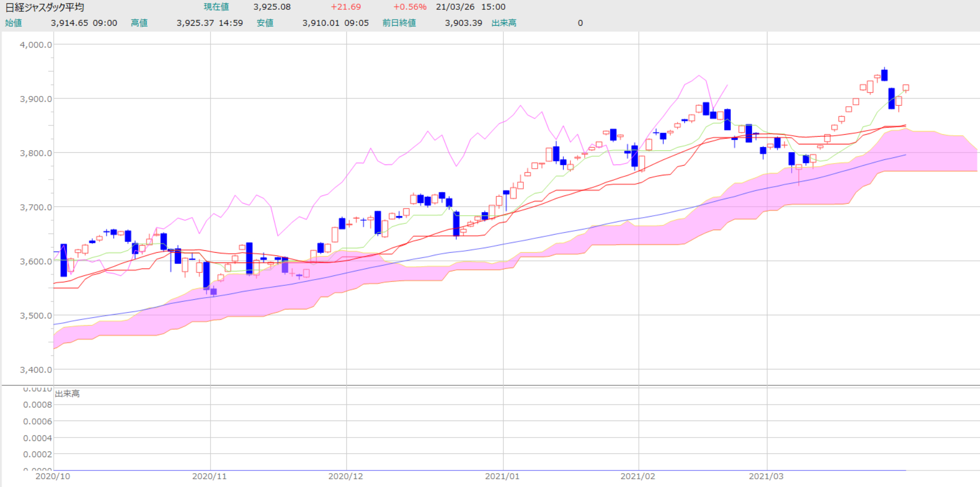Click the 14:59 high time

point(231,23)
